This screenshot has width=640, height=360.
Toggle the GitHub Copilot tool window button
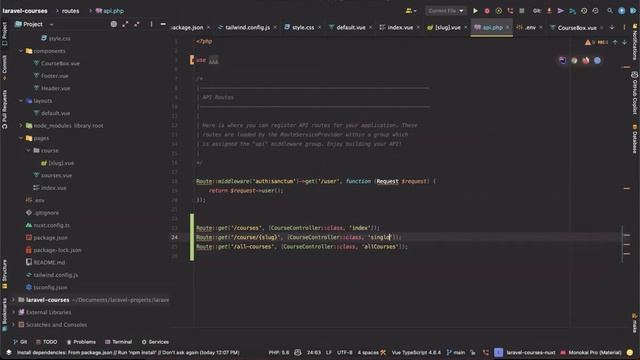[635, 93]
